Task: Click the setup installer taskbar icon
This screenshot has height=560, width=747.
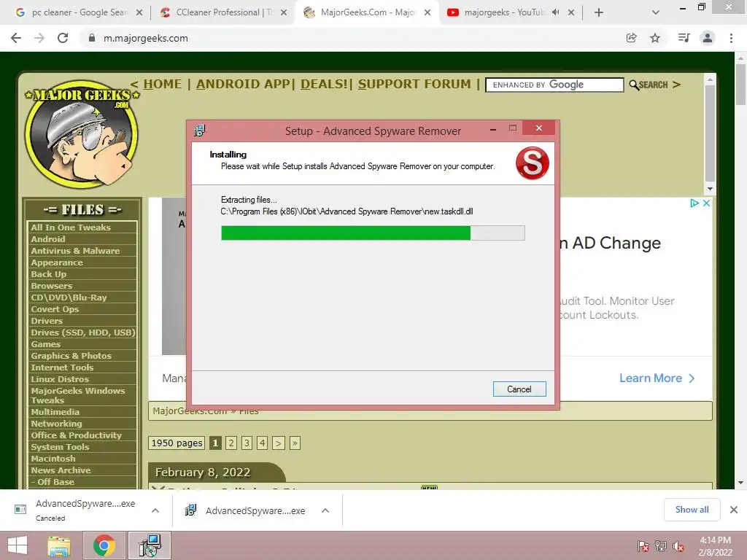Action: click(x=150, y=545)
